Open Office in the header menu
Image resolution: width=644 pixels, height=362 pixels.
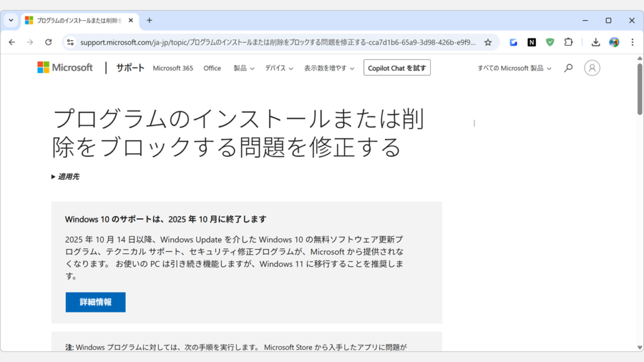212,68
